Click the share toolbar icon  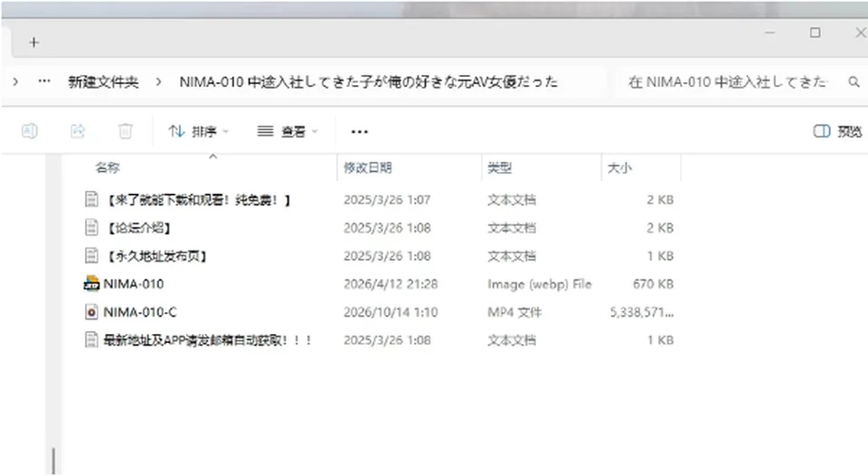tap(78, 131)
